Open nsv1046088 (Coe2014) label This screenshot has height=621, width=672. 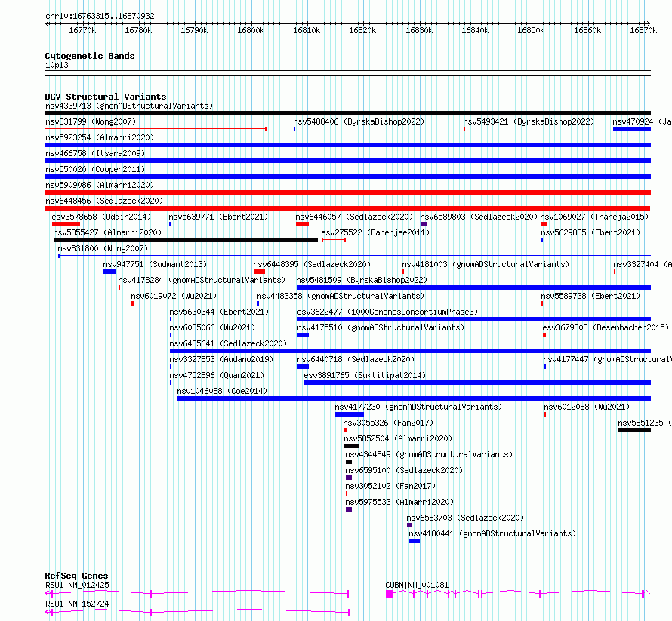pos(222,391)
